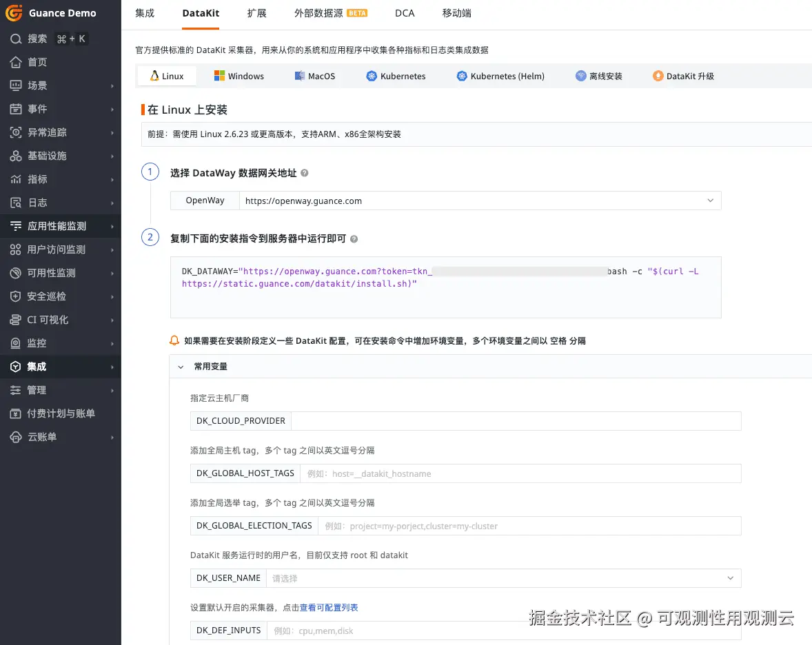Switch to the 扩展 tab

pos(257,13)
